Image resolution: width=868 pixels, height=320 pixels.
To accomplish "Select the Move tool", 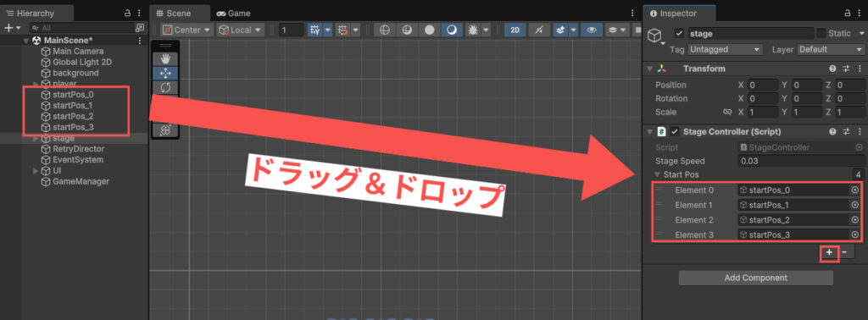I will tap(165, 73).
